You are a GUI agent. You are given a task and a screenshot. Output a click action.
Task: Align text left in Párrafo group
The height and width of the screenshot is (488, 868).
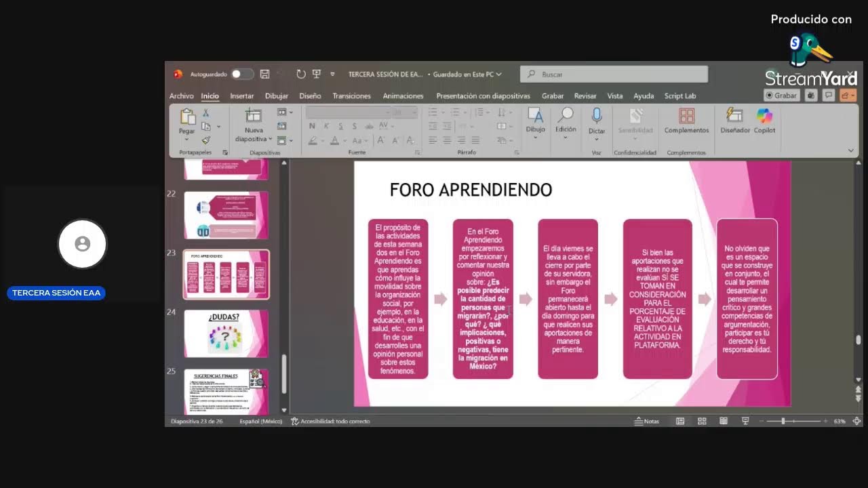433,140
